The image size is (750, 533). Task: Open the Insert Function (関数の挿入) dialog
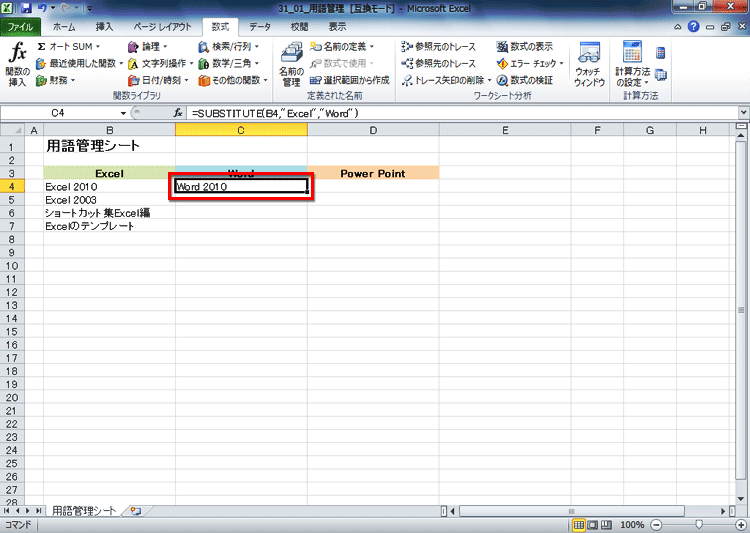[x=18, y=65]
